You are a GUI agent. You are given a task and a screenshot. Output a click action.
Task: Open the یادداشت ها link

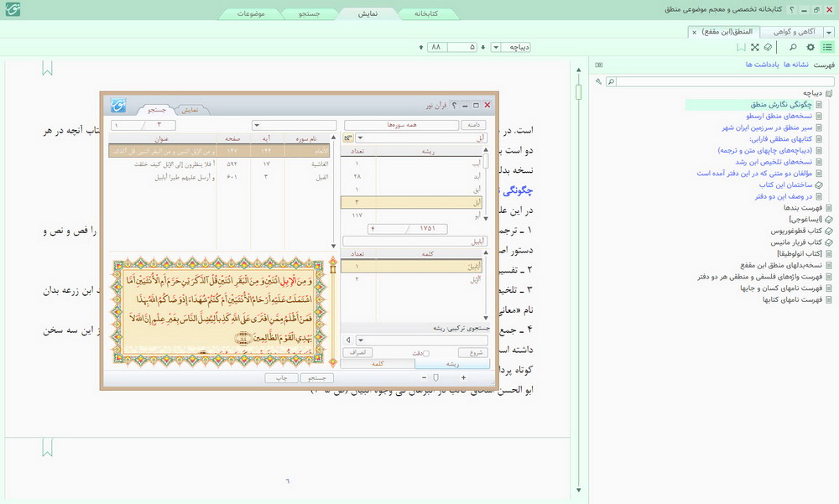(763, 65)
